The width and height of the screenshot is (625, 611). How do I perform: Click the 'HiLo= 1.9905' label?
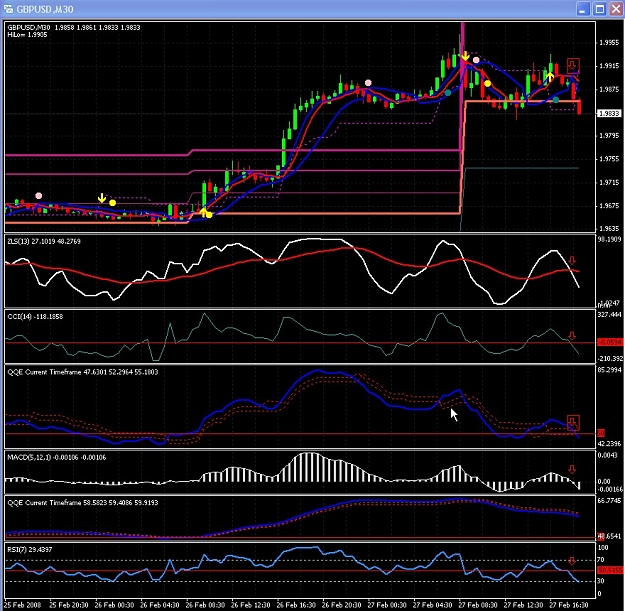point(27,35)
